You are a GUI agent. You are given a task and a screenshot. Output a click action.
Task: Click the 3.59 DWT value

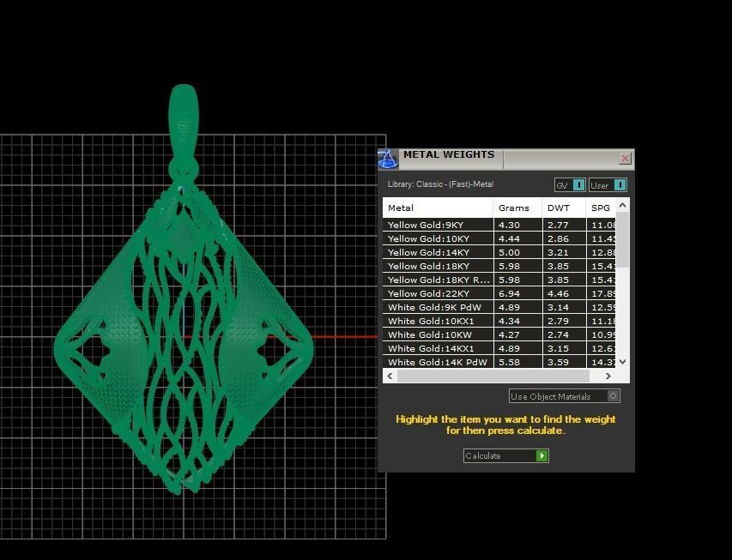pos(558,362)
